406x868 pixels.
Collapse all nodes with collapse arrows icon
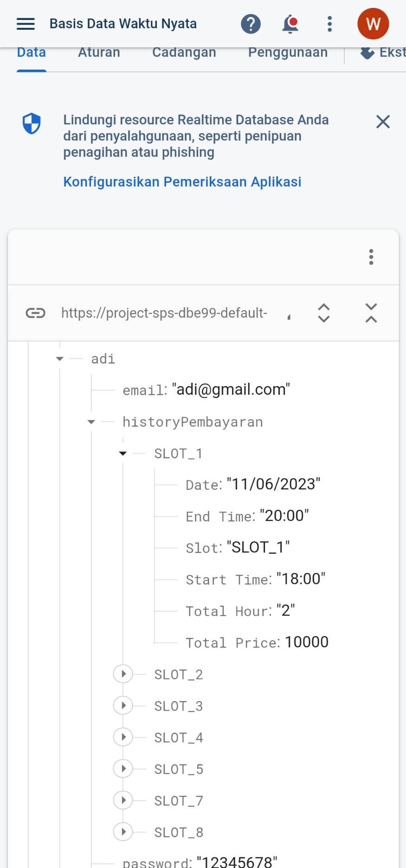(x=371, y=313)
